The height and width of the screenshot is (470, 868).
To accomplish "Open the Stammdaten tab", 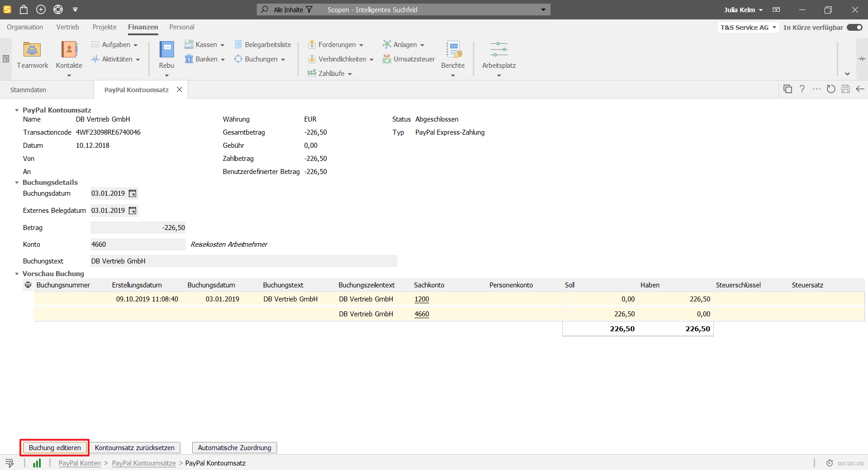I will (28, 90).
